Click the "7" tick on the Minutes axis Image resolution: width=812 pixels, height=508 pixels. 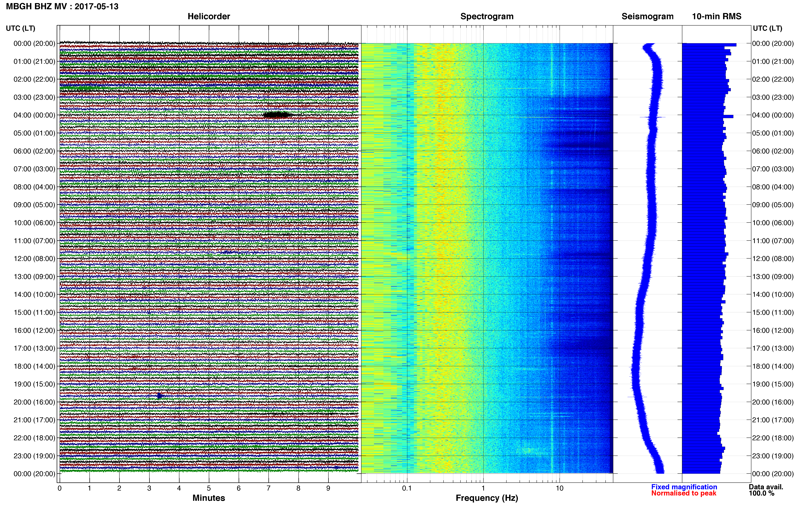coord(269,488)
